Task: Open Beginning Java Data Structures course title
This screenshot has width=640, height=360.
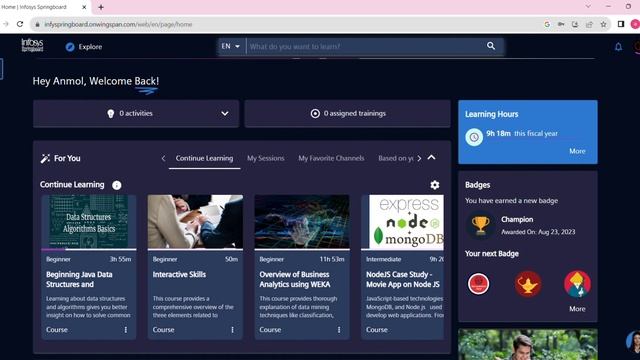Action: click(79, 279)
